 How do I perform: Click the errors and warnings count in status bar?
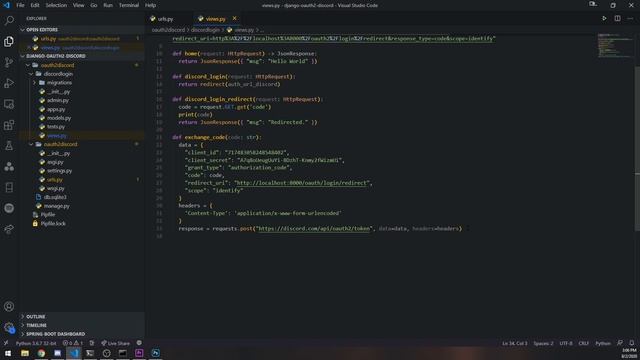pos(73,343)
